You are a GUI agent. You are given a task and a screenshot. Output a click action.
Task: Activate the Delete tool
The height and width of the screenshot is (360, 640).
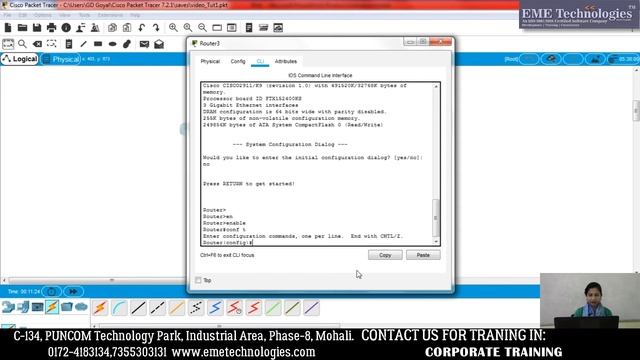[x=37, y=44]
